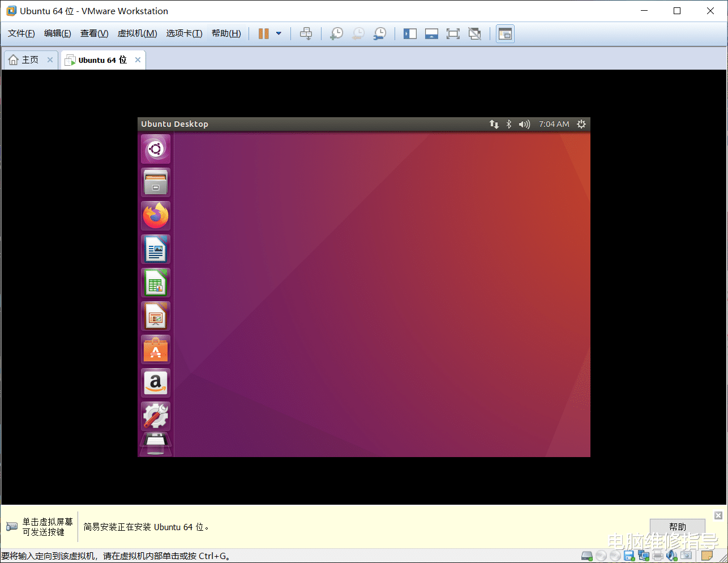Switch to Unity mode in the toolbar
Viewport: 728px width, 563px height.
click(474, 33)
